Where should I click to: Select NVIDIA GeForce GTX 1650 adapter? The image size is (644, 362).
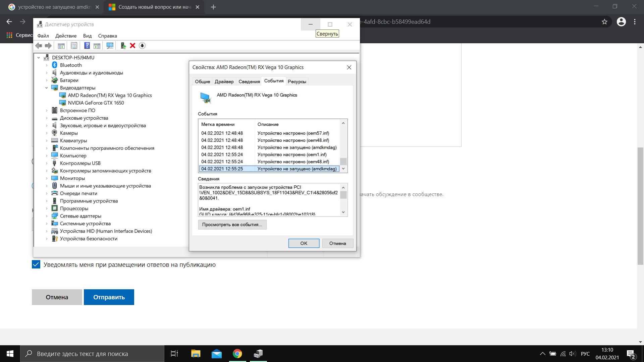[x=96, y=103]
